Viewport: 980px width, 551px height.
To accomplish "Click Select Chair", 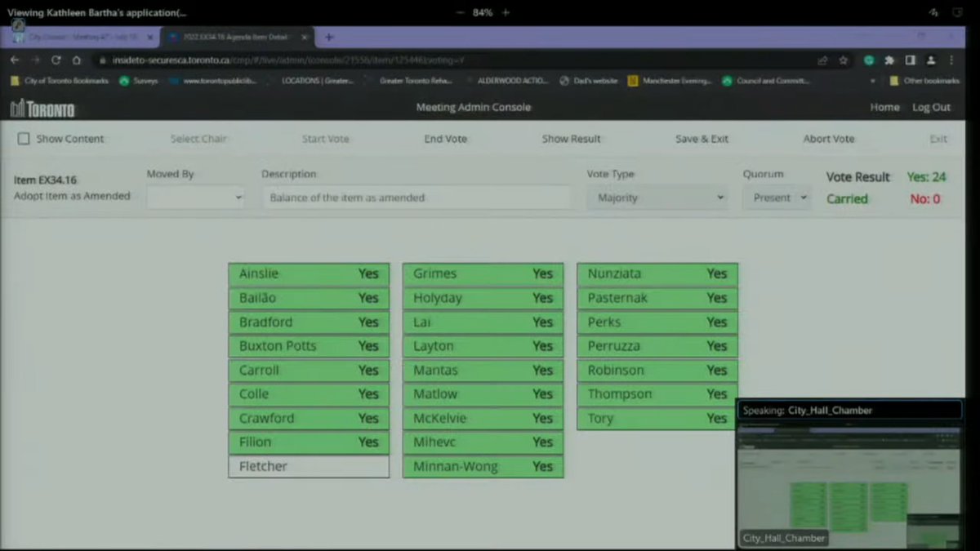I will (x=198, y=139).
